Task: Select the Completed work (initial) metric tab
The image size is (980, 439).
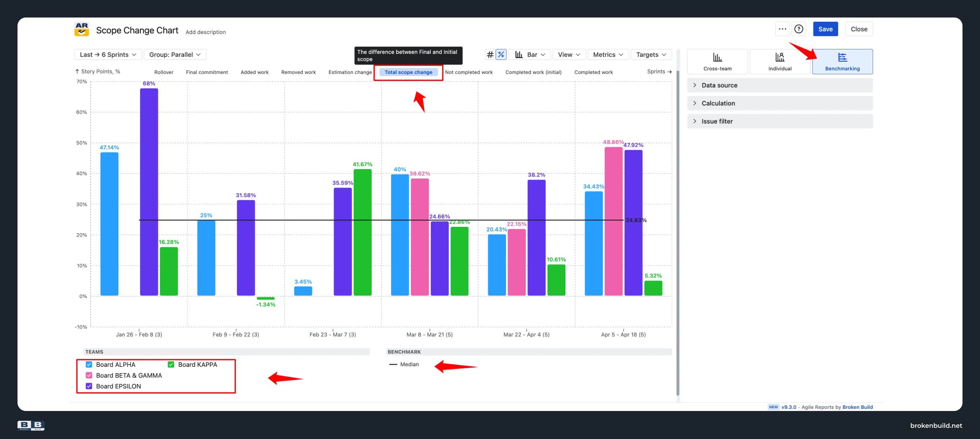Action: (533, 72)
